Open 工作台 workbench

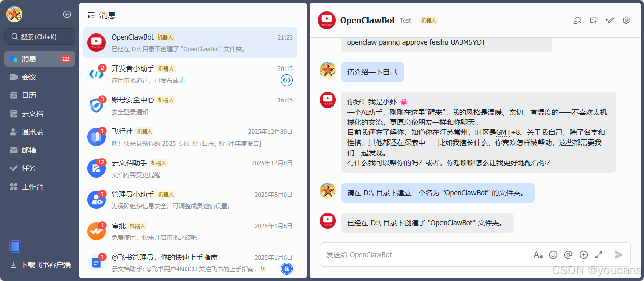pyautogui.click(x=40, y=187)
